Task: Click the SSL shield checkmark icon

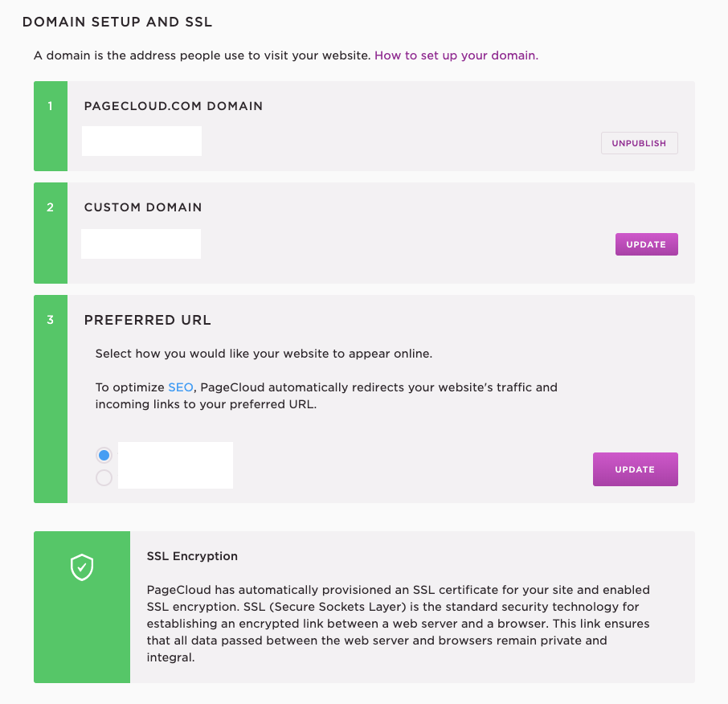Action: pyautogui.click(x=82, y=567)
